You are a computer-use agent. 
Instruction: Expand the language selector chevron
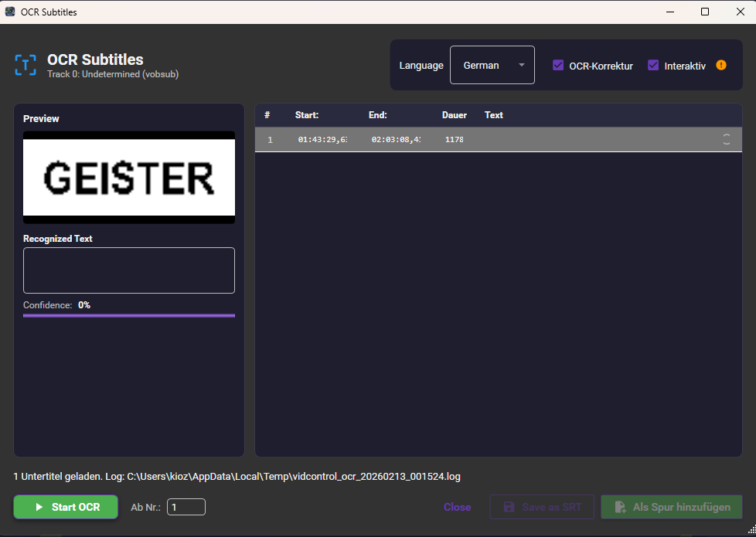523,65
